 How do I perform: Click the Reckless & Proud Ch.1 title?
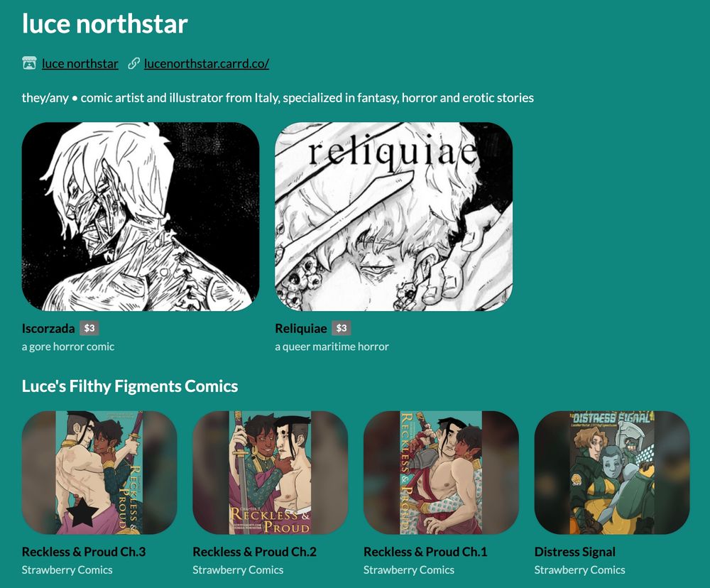(425, 552)
